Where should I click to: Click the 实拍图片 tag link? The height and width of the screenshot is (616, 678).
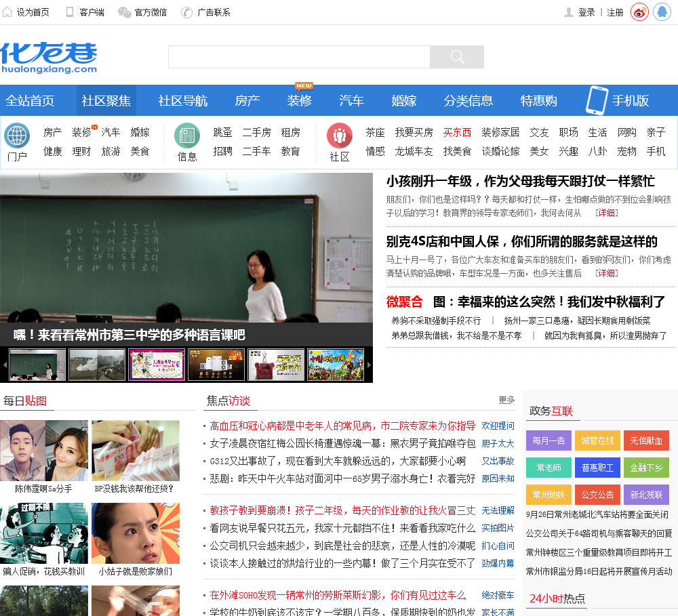tap(498, 529)
